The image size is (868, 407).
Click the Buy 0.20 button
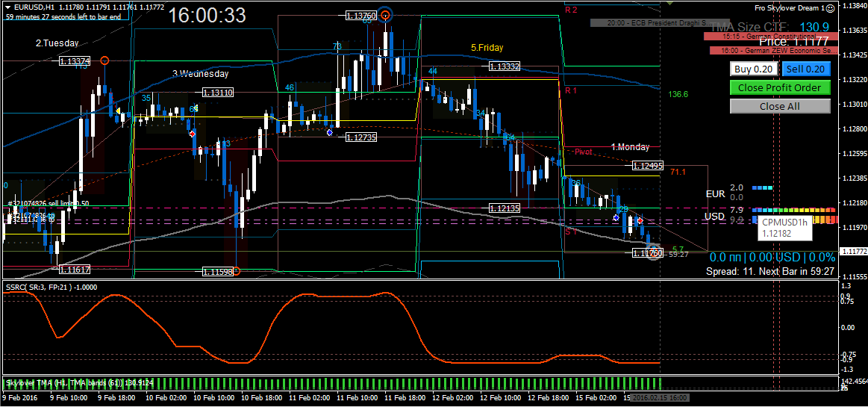[x=753, y=69]
